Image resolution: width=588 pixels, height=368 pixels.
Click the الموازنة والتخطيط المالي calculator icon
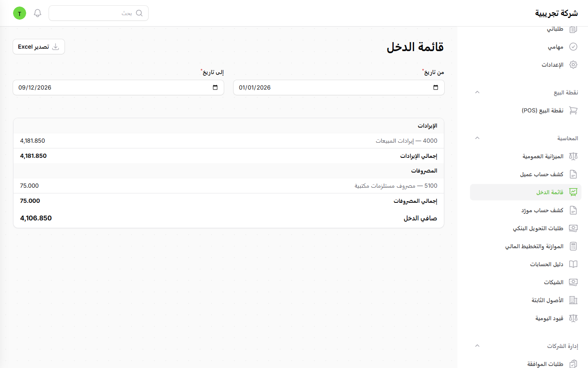573,246
